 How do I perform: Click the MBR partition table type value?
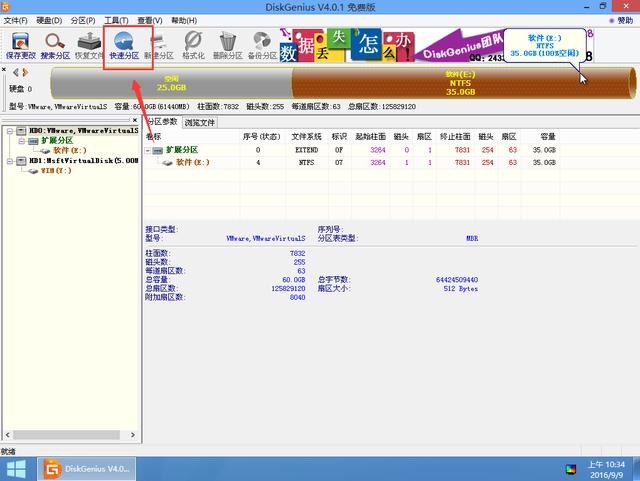[x=472, y=238]
